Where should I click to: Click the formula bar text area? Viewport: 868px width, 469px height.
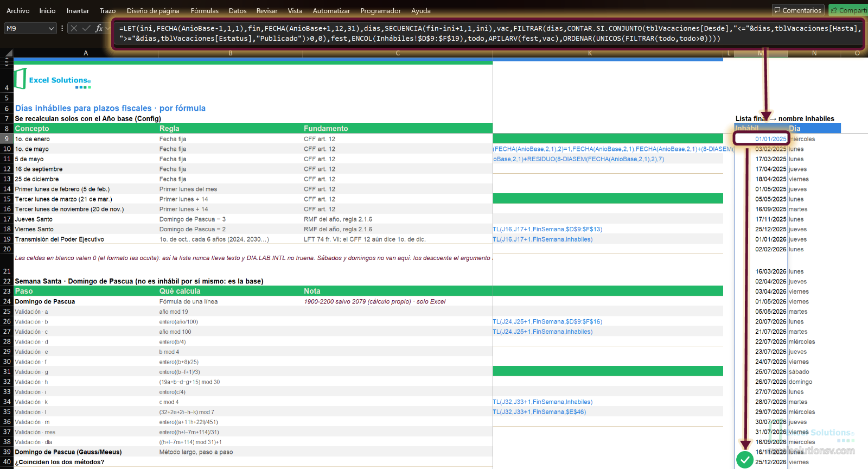pos(488,33)
